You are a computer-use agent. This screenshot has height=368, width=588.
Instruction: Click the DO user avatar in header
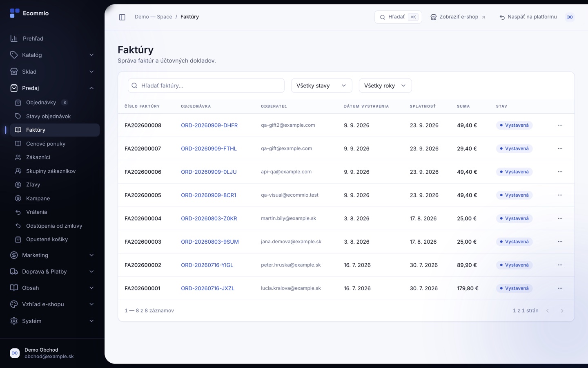[570, 17]
